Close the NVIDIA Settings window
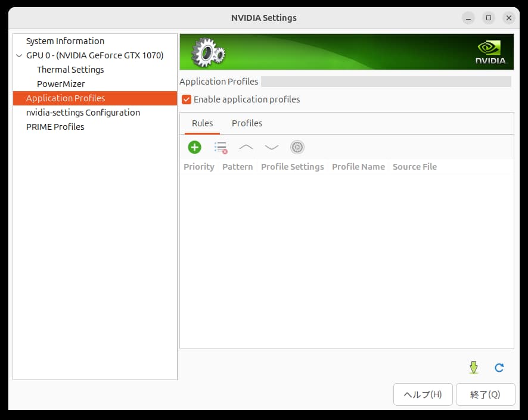528x420 pixels. (509, 18)
